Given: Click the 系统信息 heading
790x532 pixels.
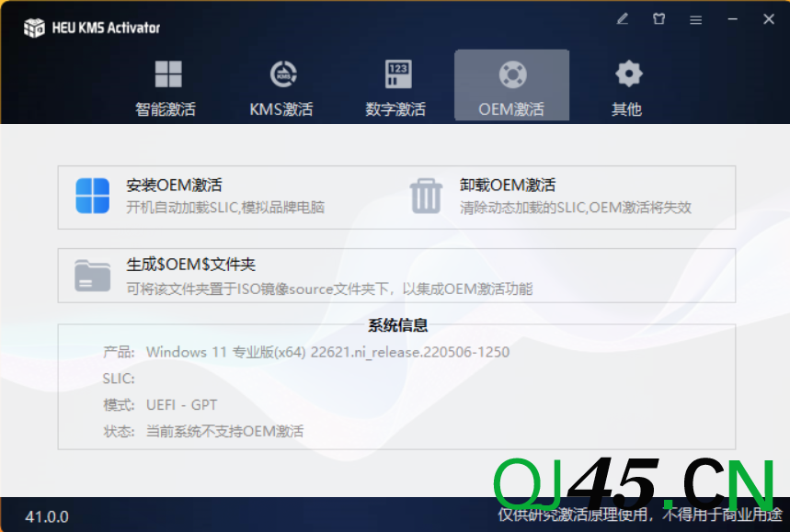Looking at the screenshot, I should click(x=398, y=325).
